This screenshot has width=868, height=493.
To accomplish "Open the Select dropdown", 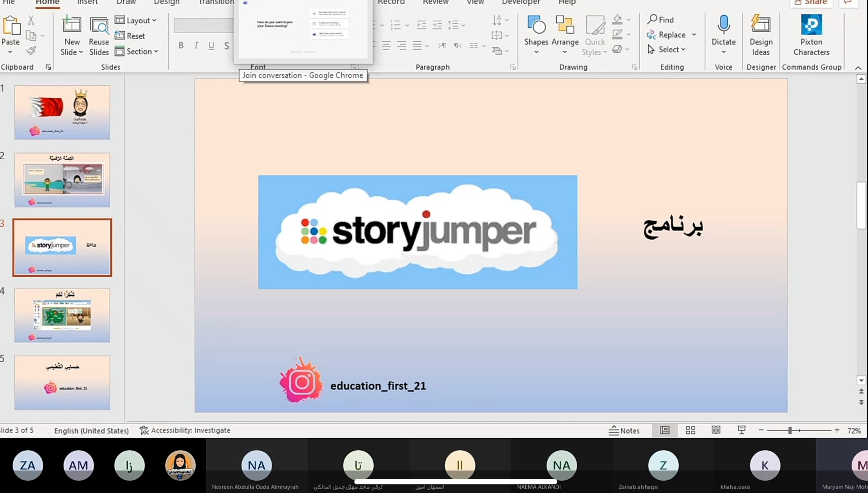I will coord(667,49).
